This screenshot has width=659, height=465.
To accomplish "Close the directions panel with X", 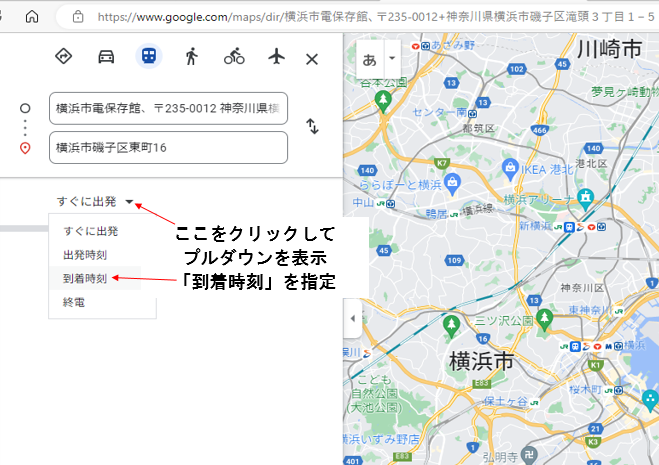I will pyautogui.click(x=312, y=59).
